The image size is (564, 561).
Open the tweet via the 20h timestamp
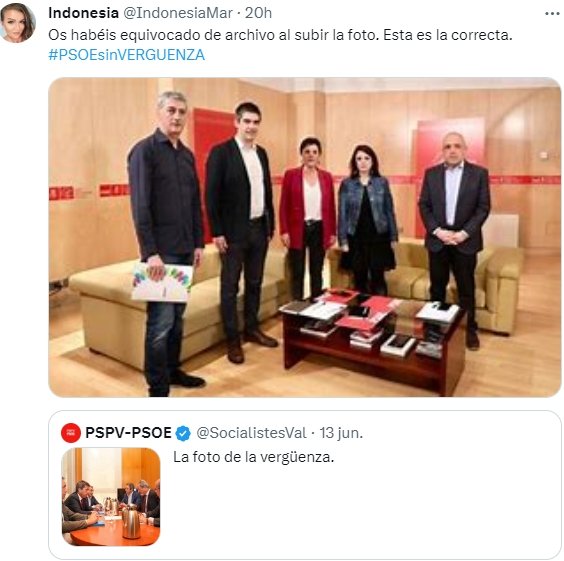click(x=258, y=13)
